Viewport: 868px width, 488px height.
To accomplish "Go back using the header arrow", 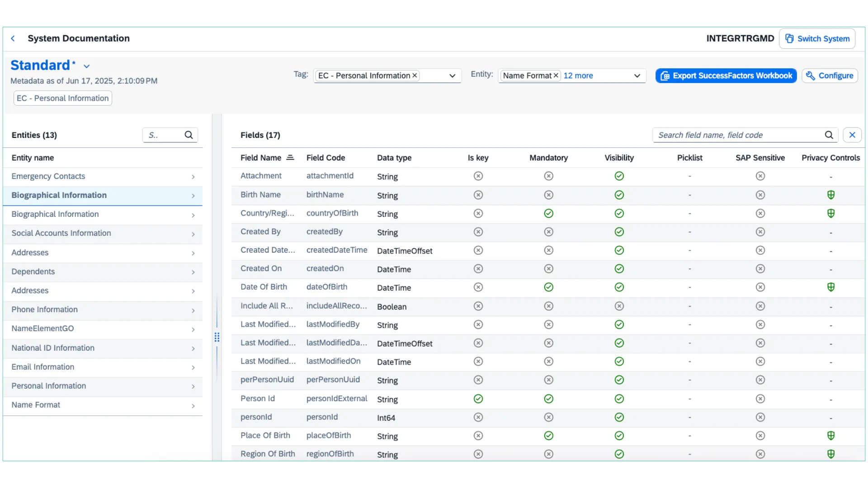I will [13, 38].
